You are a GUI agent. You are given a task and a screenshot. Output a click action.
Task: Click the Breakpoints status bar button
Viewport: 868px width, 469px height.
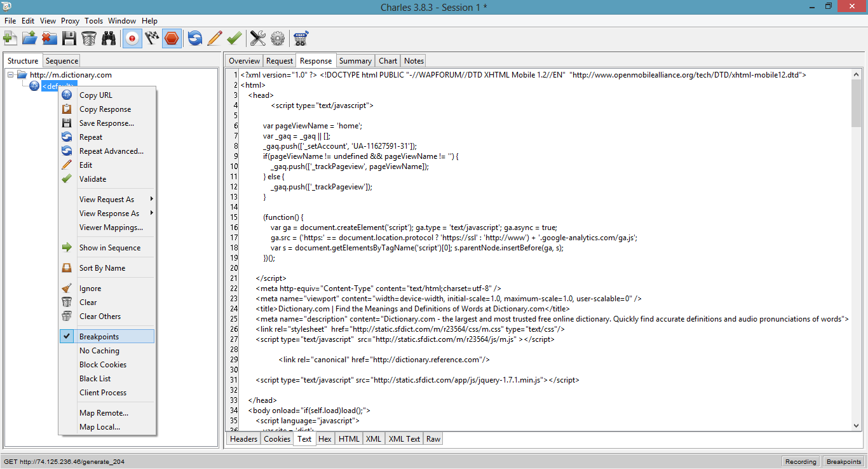point(844,462)
